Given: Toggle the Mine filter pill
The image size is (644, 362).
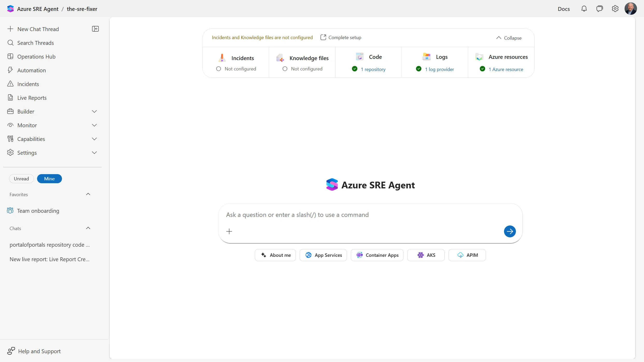Looking at the screenshot, I should coord(49,179).
